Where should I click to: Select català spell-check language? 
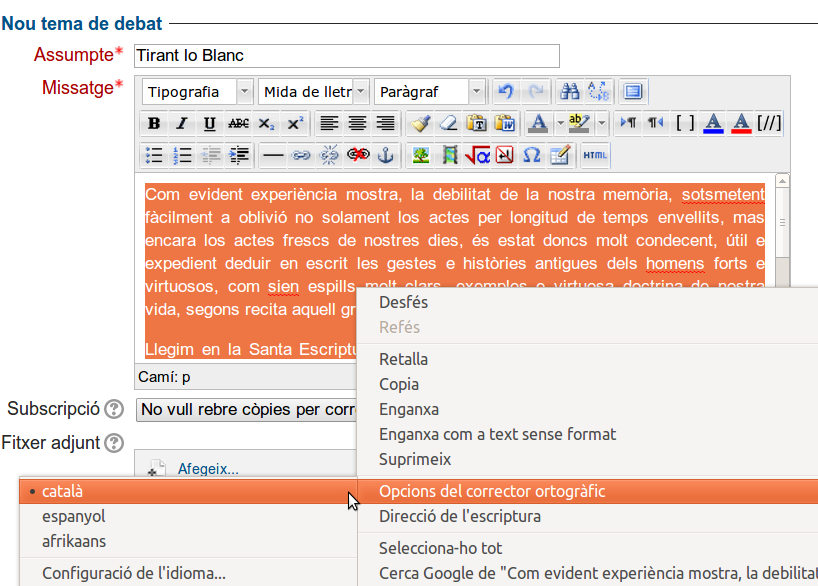tap(63, 491)
